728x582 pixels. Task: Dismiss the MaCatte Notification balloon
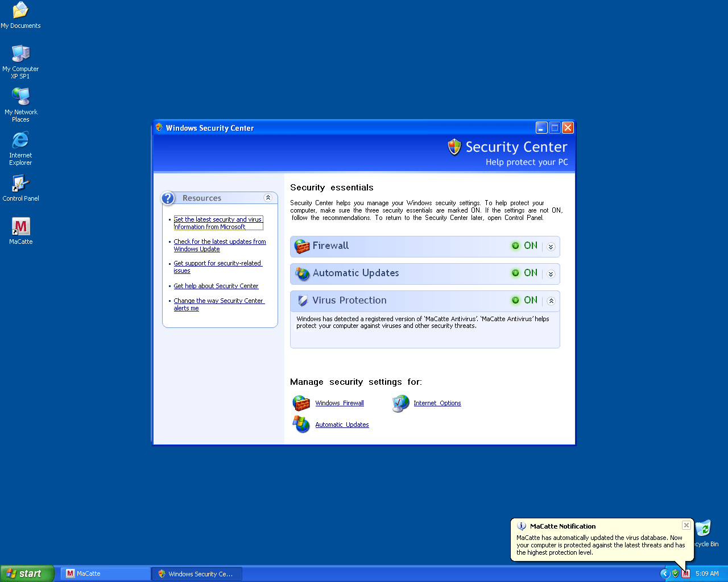point(686,525)
